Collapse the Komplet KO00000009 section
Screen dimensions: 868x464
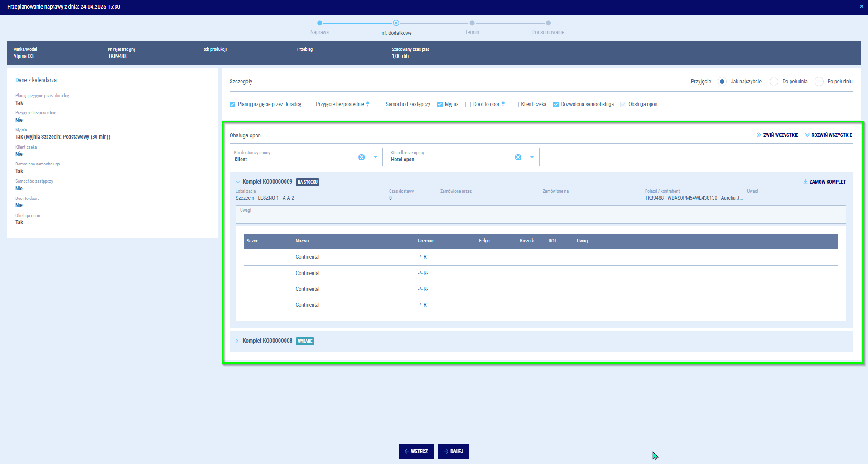point(238,182)
